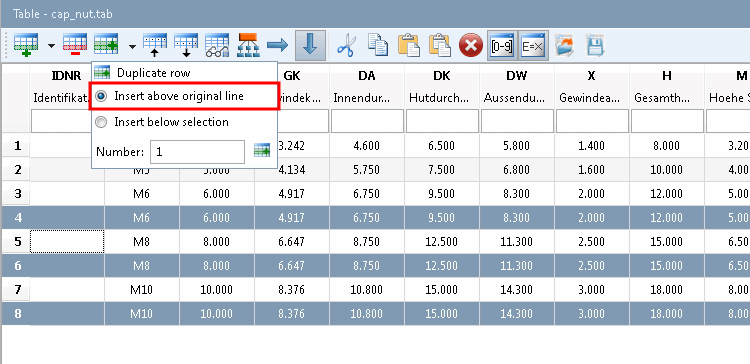Select row header number 7
Screen dimensions: 750x364
click(18, 289)
